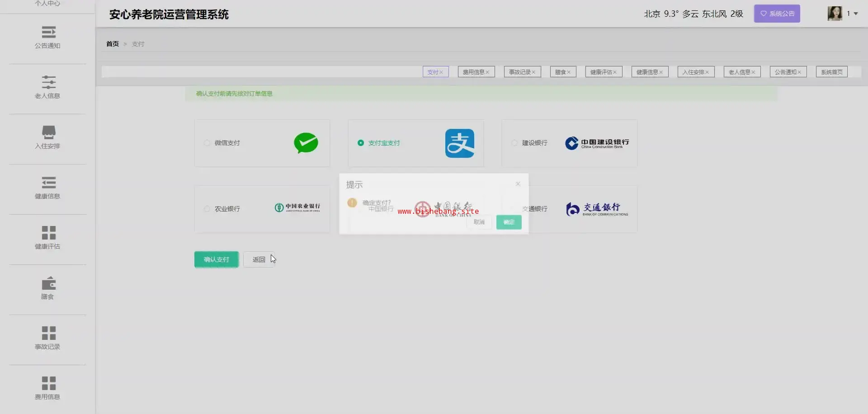Click the Bank of Communications logo
The height and width of the screenshot is (414, 868).
click(597, 209)
